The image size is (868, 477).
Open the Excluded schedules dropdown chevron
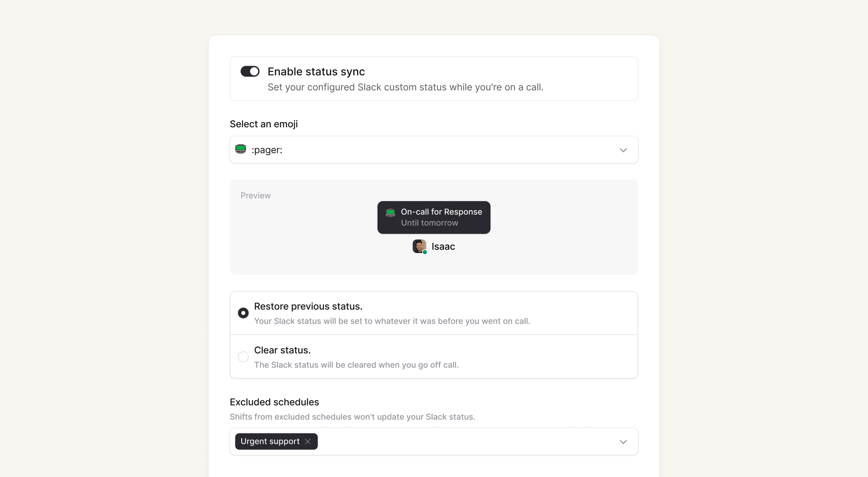pos(623,442)
